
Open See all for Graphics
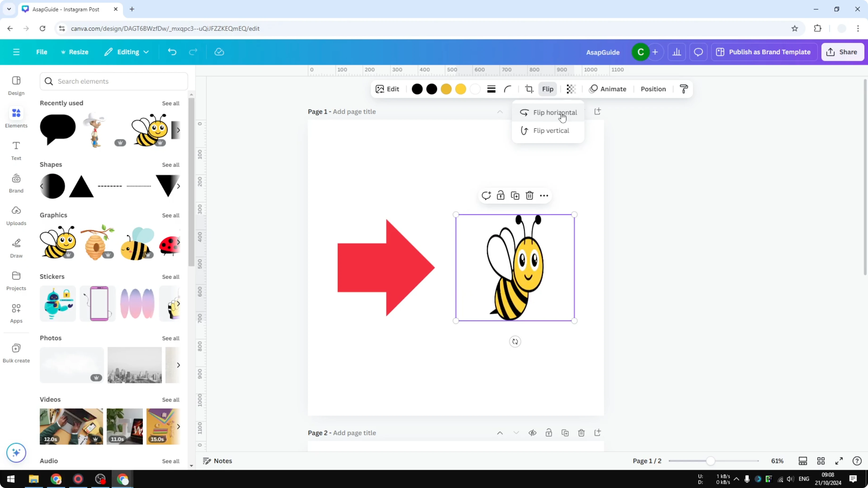[171, 215]
